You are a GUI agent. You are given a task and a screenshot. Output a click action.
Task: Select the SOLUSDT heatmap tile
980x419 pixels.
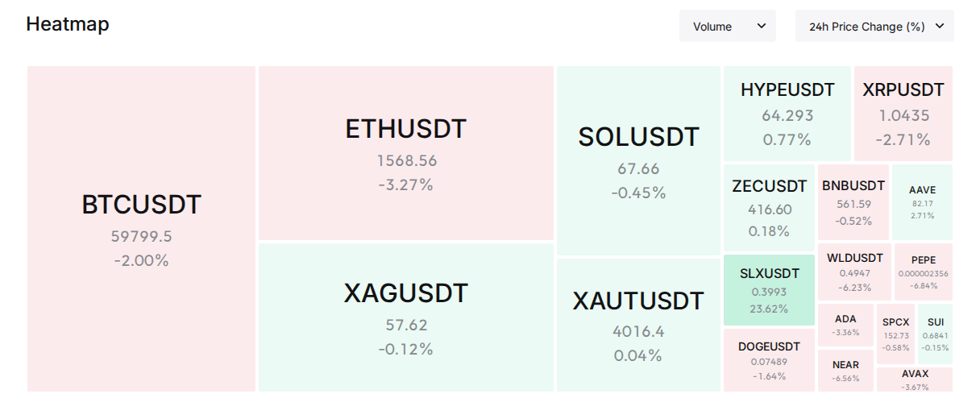point(638,160)
